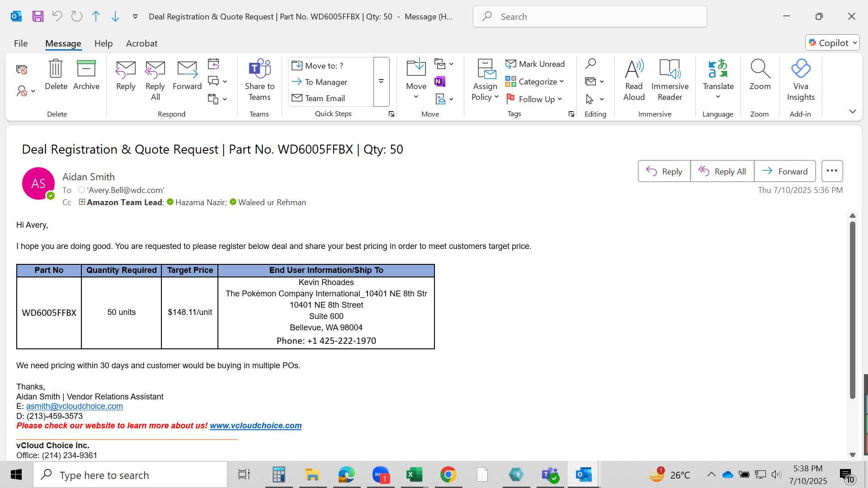Screen dimensions: 868x488
Task: Click the Ignore conversation icon
Action: [22, 70]
